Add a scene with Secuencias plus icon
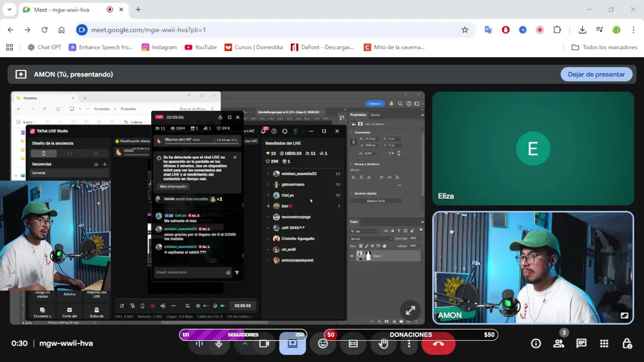The image size is (644, 362). coord(105,164)
